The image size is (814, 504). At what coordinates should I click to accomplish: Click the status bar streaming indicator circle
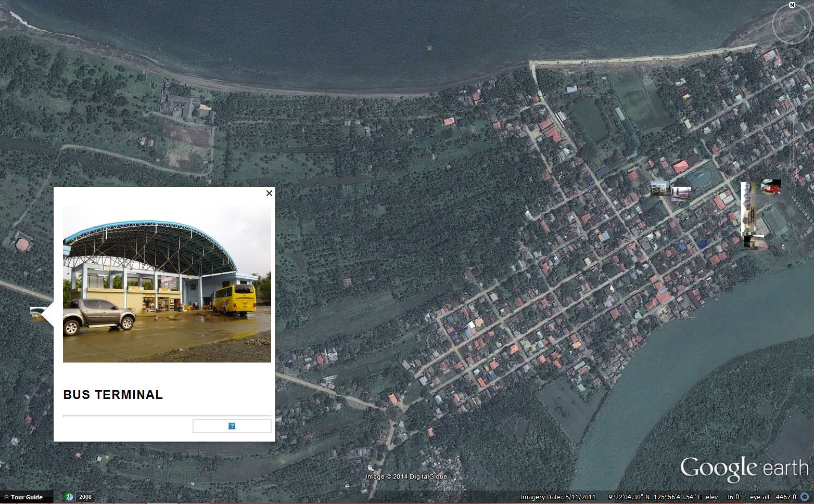coord(806,497)
